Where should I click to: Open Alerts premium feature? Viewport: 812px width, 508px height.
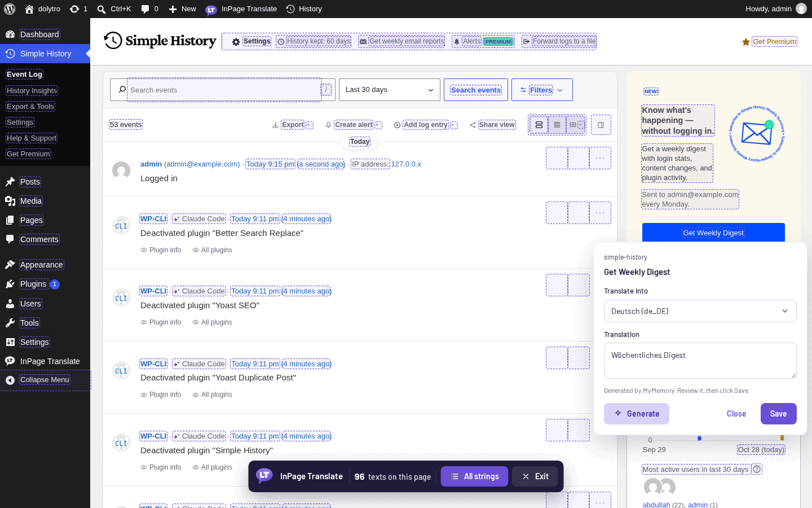coord(483,41)
